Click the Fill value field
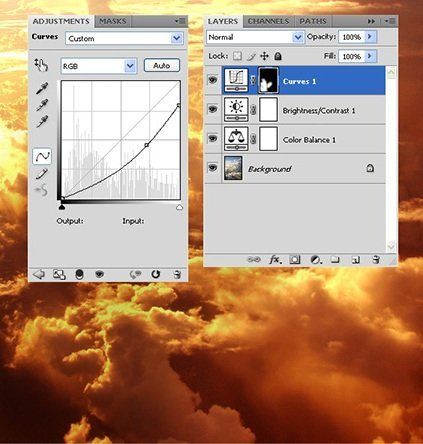423x444 pixels. (351, 56)
